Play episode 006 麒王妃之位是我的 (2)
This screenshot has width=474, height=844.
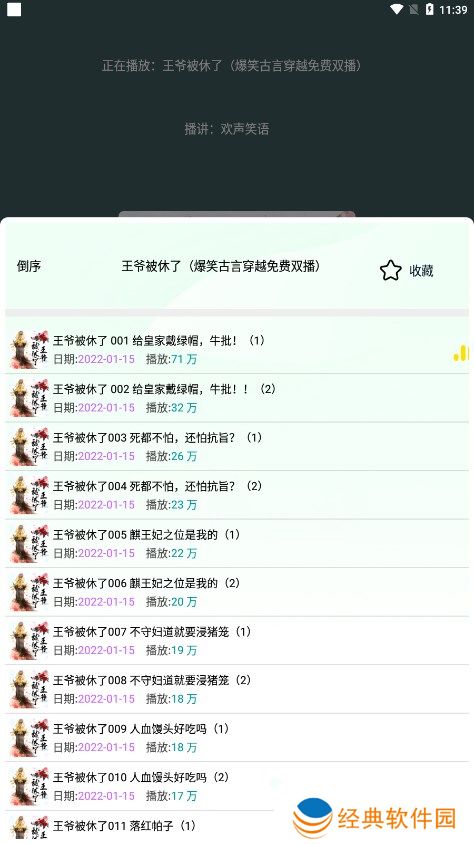[237, 592]
